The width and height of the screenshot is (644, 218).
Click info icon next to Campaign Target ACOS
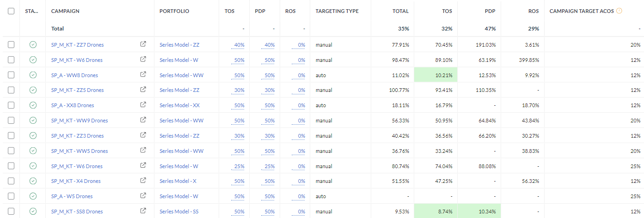619,11
